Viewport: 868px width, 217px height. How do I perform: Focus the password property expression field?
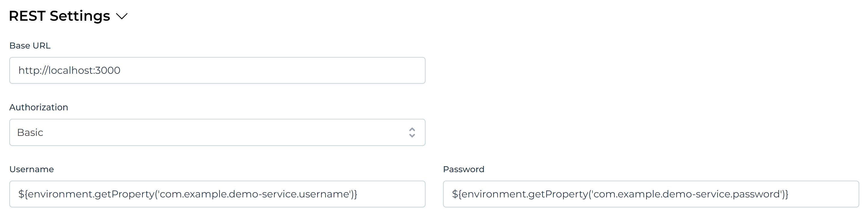(650, 194)
